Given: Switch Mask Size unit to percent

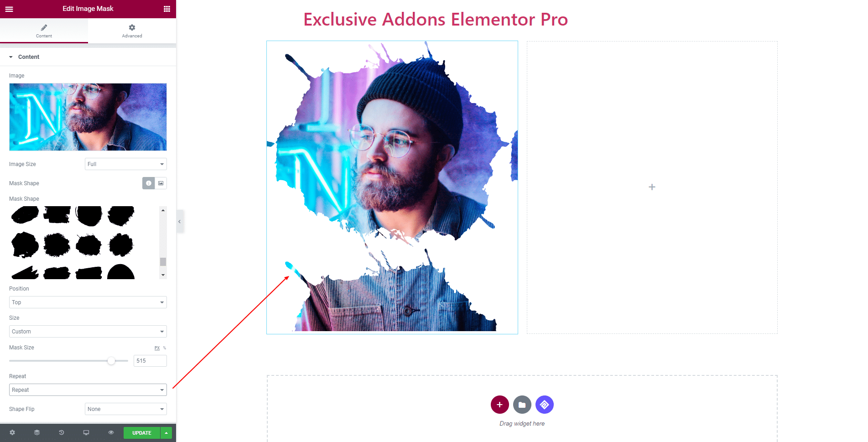Looking at the screenshot, I should [165, 348].
